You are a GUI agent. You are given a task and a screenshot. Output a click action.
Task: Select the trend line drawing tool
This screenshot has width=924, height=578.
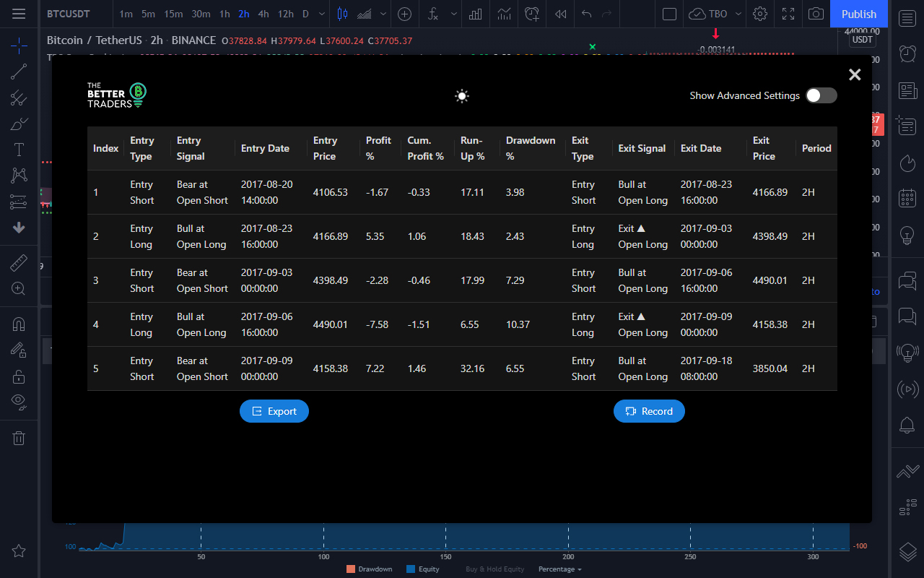coord(19,71)
